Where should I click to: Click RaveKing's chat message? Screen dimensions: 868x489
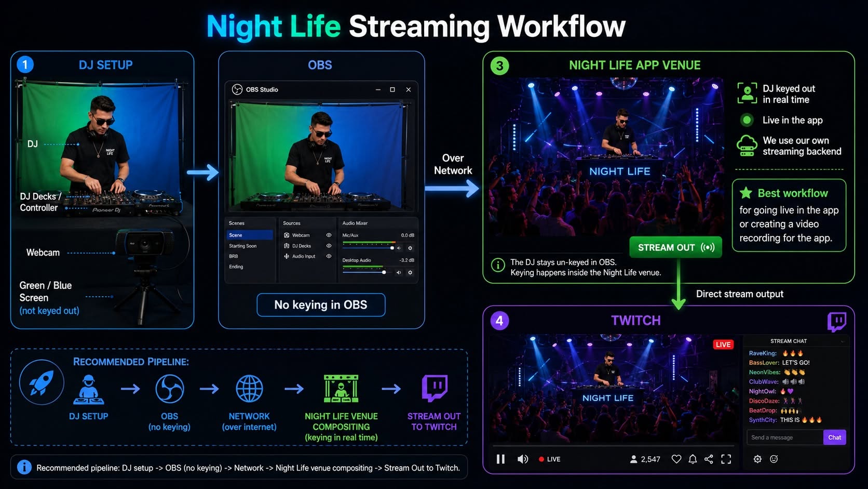776,353
